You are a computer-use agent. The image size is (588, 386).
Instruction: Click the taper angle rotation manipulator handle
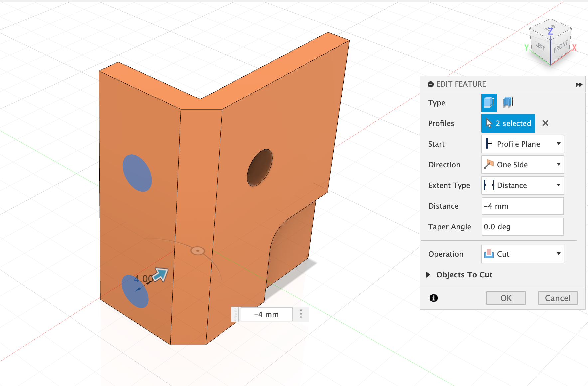click(x=198, y=251)
